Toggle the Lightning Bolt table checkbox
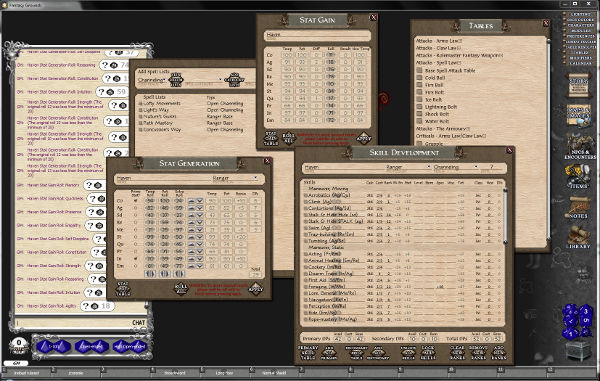The image size is (600, 381). click(419, 107)
